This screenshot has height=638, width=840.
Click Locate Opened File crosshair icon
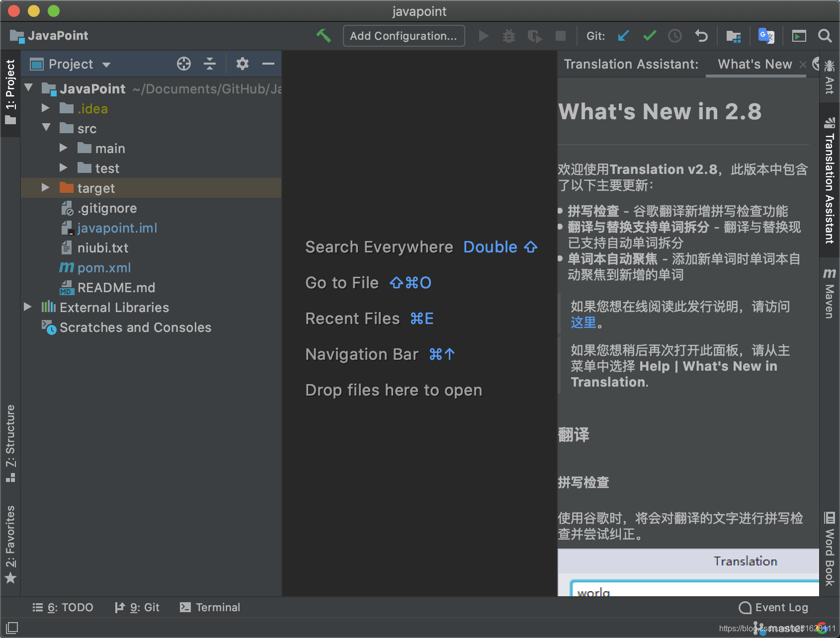(x=184, y=64)
